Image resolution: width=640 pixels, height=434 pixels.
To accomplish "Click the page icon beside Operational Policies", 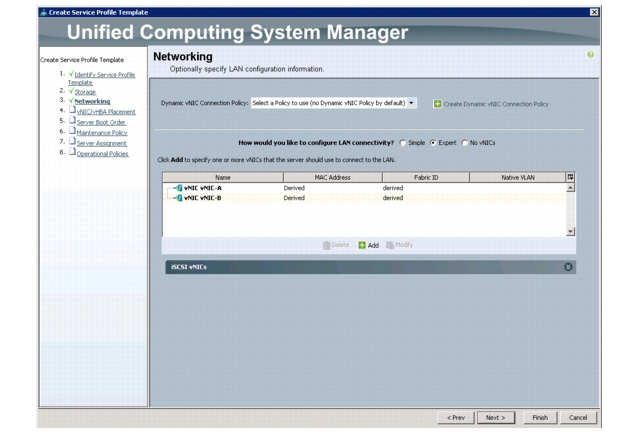I will click(x=72, y=151).
